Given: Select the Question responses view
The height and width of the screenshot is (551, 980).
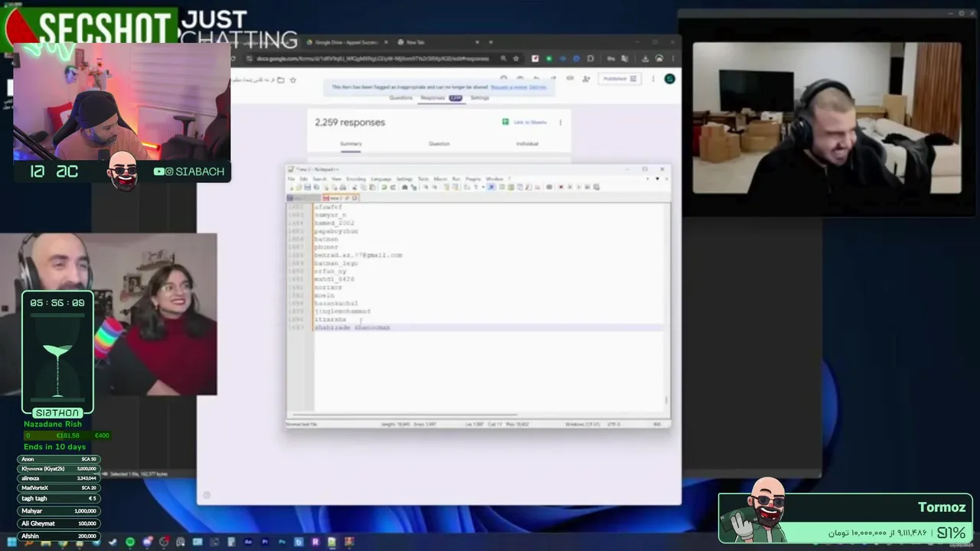Looking at the screenshot, I should (439, 144).
